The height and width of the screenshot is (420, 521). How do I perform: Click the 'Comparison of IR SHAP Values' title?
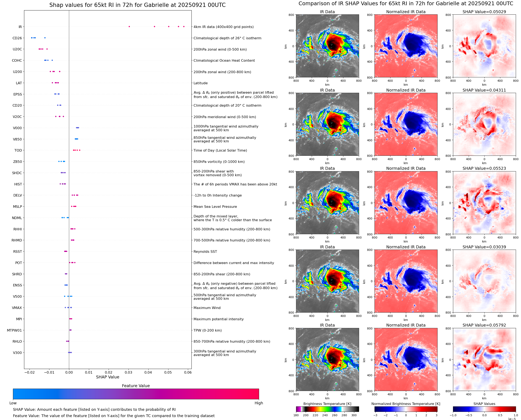(406, 3)
